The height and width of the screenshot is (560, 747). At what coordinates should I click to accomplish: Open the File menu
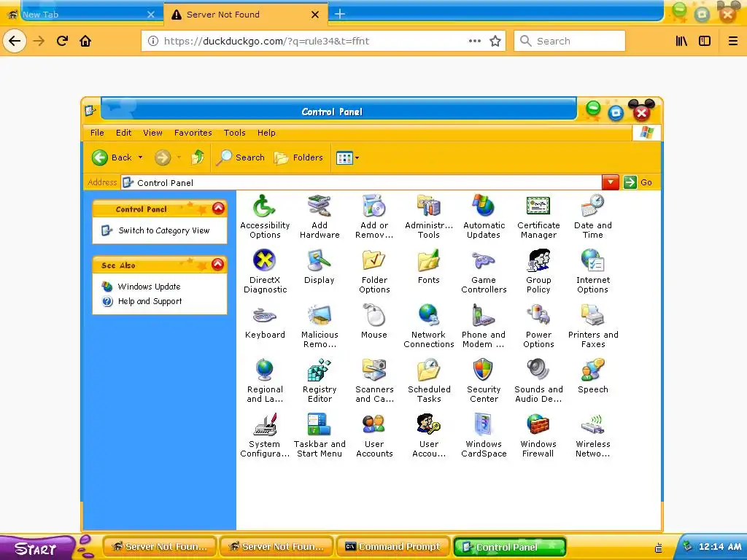coord(97,133)
